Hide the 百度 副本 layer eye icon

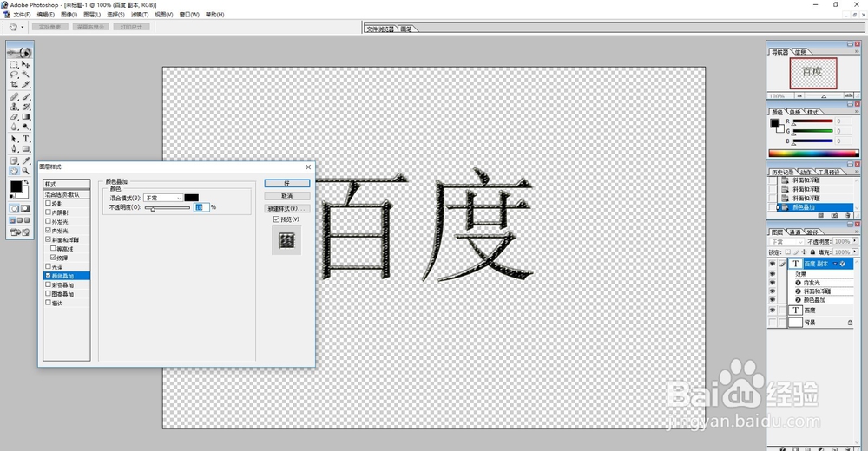(773, 264)
